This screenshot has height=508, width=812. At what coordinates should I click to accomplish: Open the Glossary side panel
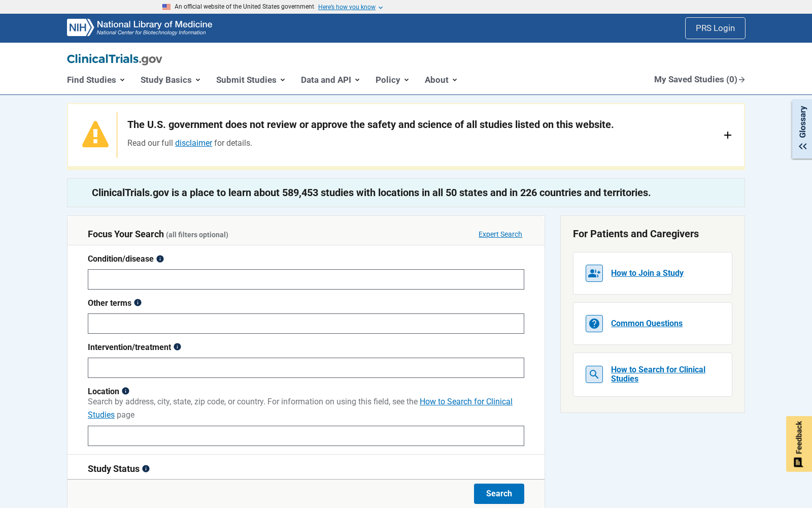pos(802,130)
